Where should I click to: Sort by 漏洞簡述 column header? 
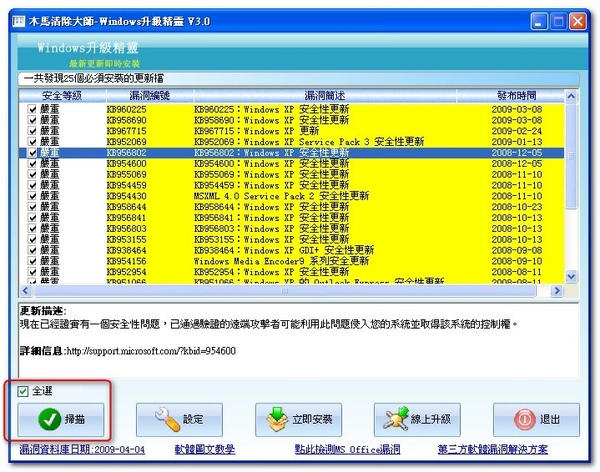(x=325, y=95)
